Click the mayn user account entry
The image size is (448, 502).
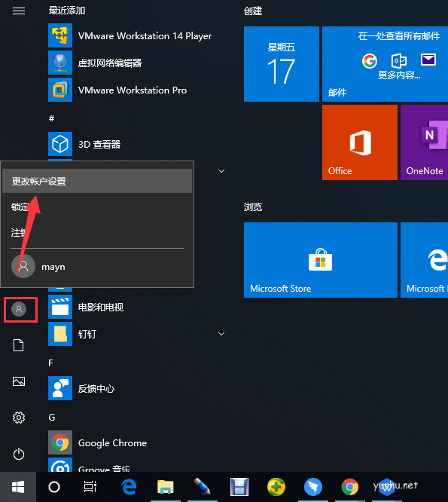pyautogui.click(x=97, y=266)
